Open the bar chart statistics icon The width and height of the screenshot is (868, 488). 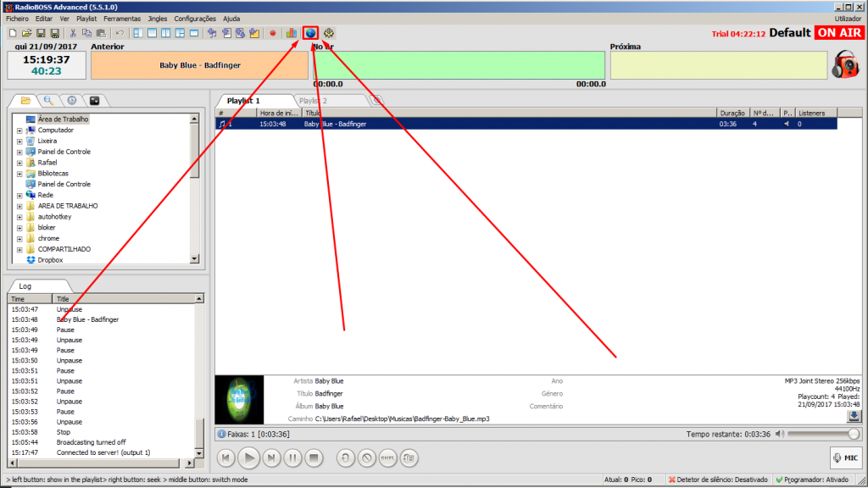tap(292, 33)
